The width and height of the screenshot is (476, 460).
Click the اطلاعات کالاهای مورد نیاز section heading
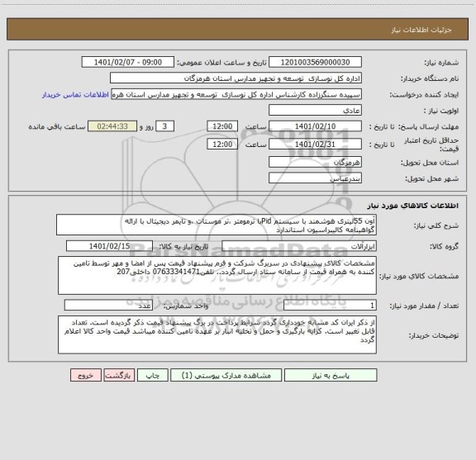[413, 206]
